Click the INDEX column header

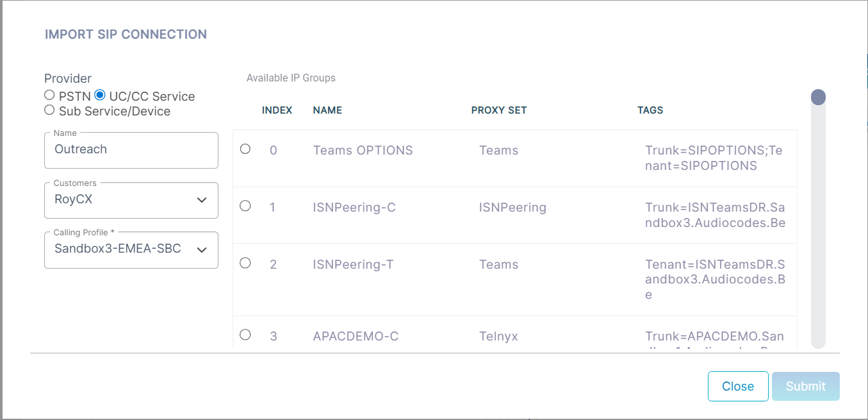[277, 110]
